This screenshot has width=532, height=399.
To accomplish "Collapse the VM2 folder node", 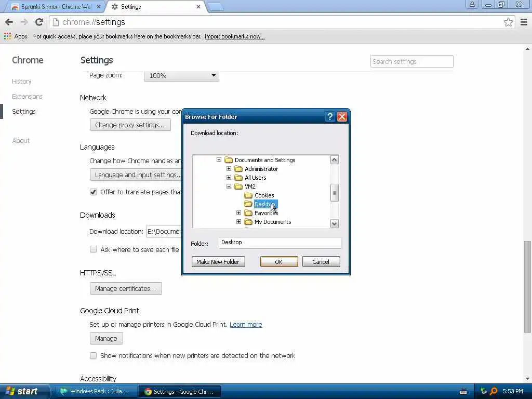I will (x=229, y=187).
